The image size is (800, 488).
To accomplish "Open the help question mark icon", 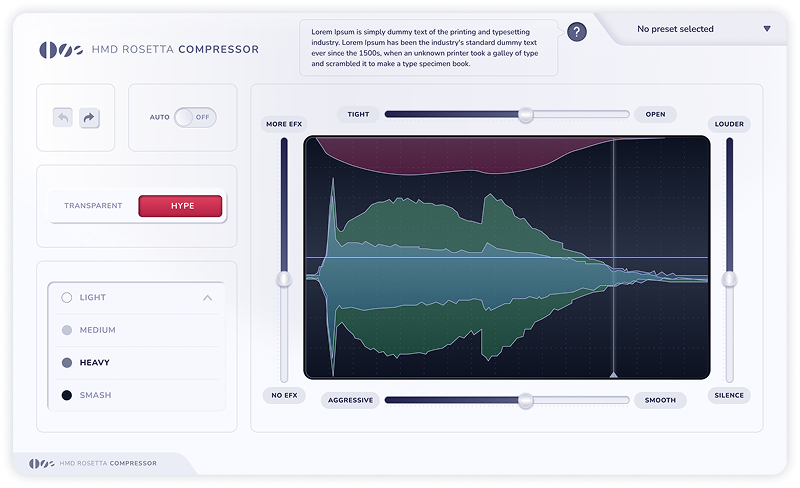I will point(577,32).
